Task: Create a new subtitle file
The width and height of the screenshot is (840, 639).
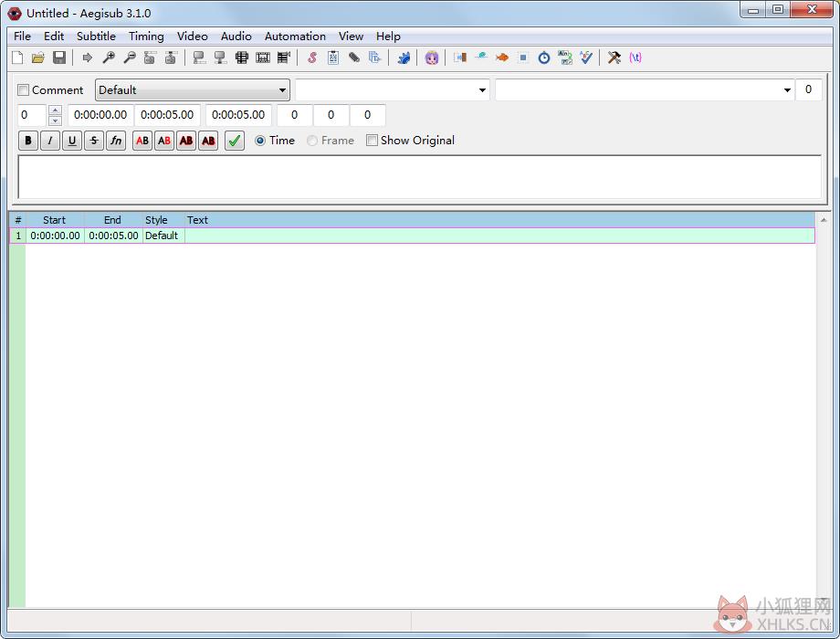Action: point(17,58)
